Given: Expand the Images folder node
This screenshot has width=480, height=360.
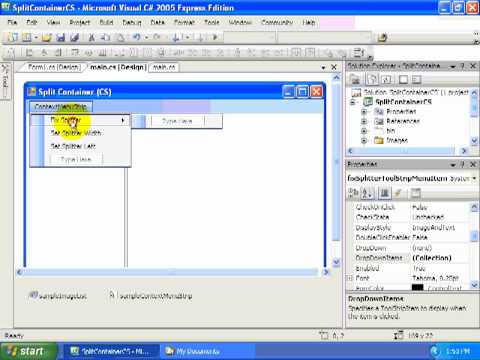Looking at the screenshot, I should click(x=364, y=140).
